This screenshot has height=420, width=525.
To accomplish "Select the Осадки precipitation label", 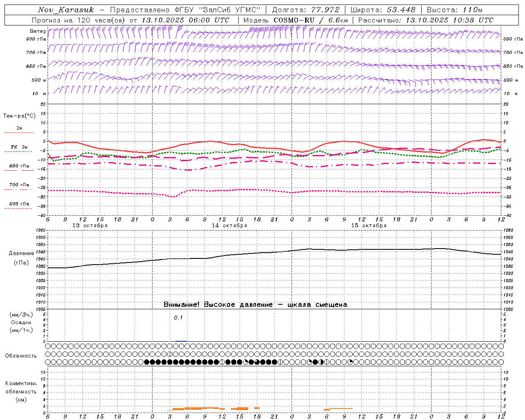I will 21,322.
